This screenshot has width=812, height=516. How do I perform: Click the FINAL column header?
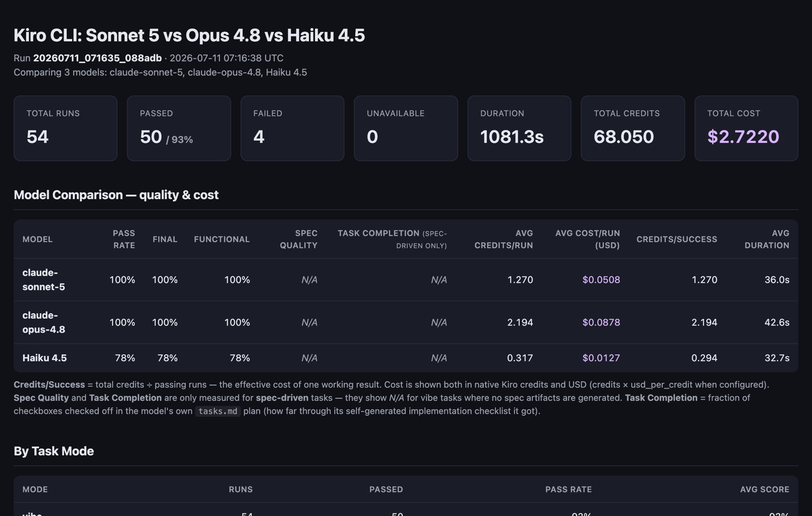(165, 239)
